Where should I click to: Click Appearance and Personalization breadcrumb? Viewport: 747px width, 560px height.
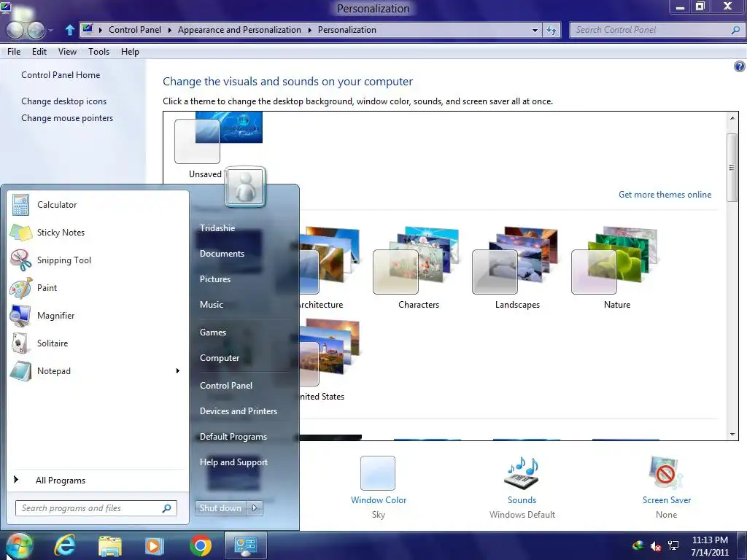pyautogui.click(x=239, y=29)
